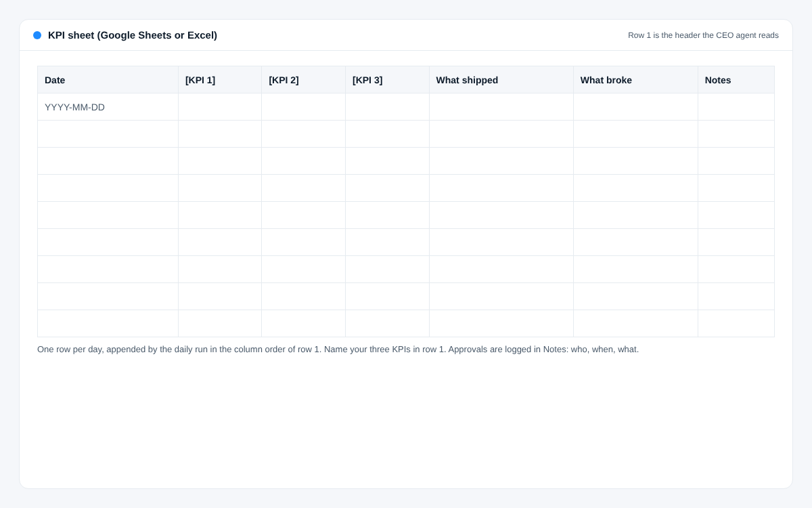Select the What shipped column header

coord(501,80)
